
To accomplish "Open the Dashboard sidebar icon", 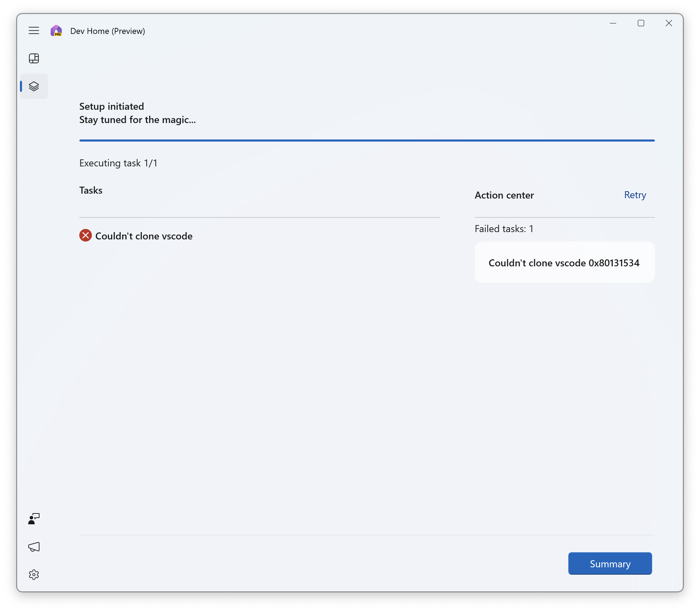I will point(34,58).
